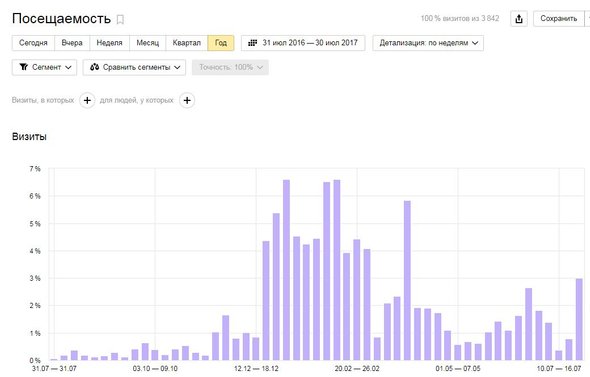The image size is (590, 377).
Task: Click the tallest bar near 20.02 — 26.02
Action: click(x=337, y=270)
